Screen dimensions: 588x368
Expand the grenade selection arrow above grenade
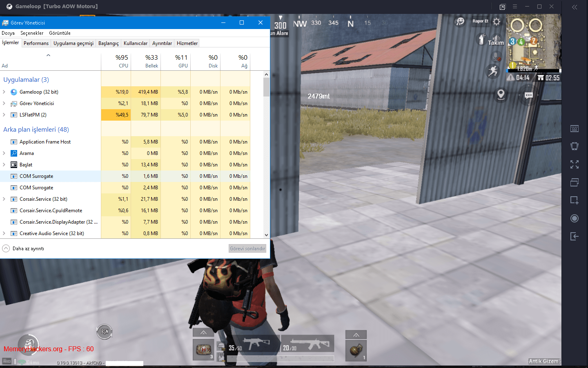point(356,335)
